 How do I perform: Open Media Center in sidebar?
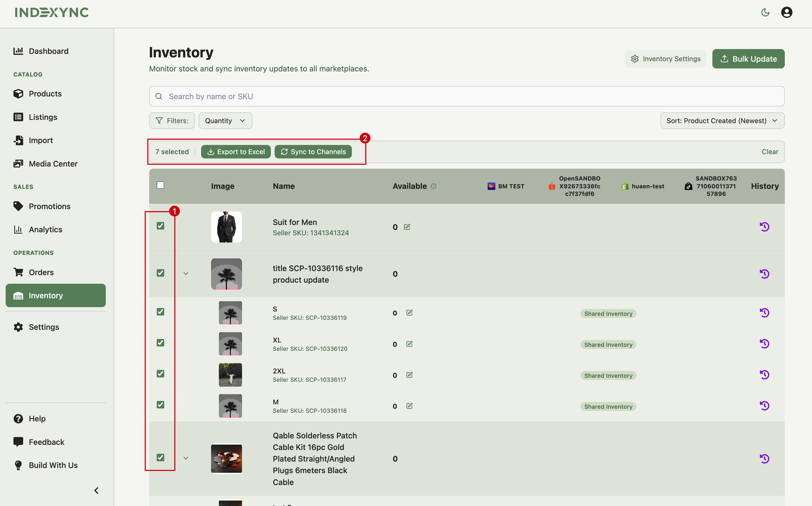(55, 164)
